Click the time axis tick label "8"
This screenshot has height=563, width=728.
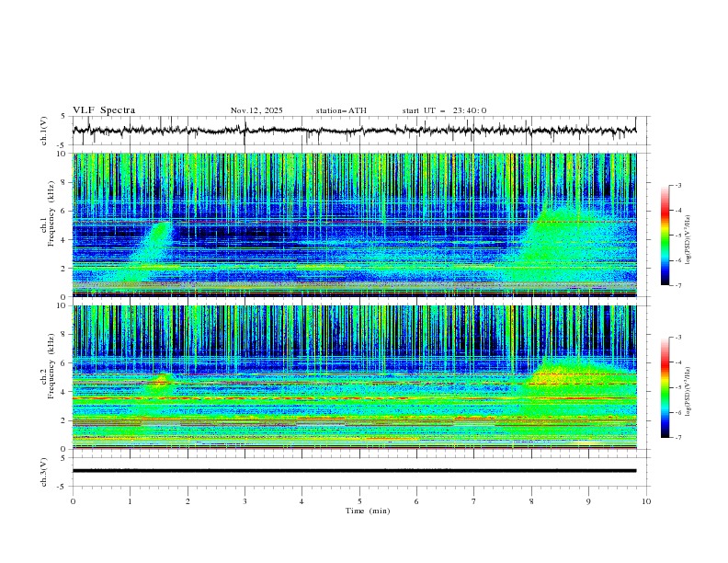click(531, 501)
